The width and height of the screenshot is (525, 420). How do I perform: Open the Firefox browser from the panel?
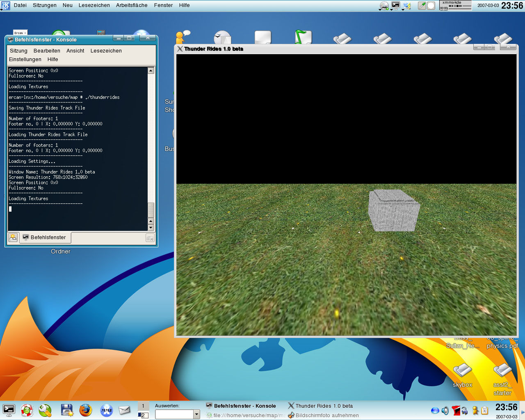(x=86, y=410)
